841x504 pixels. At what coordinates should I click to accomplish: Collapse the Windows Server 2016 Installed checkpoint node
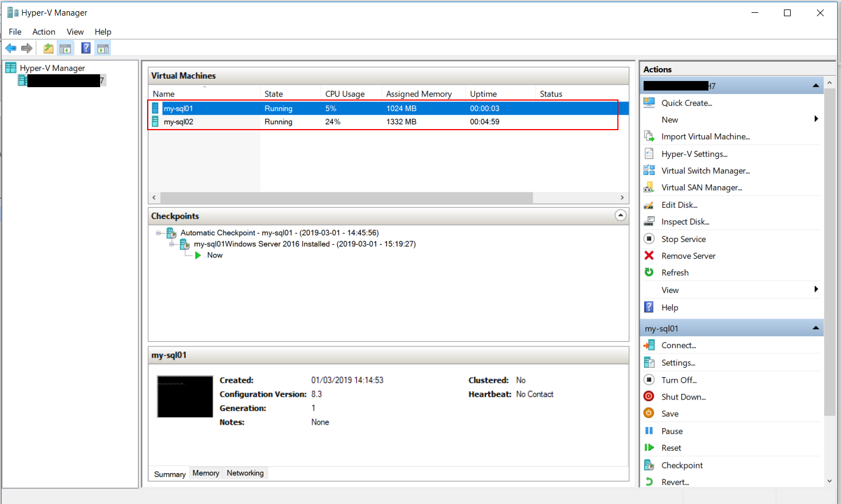(x=172, y=244)
